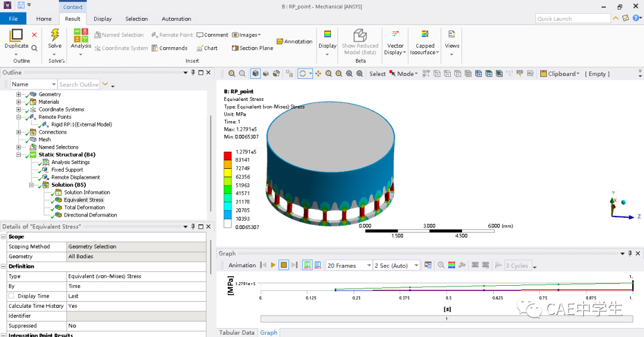The image size is (644, 337).
Task: Pin the Outline panel
Action: (x=193, y=72)
